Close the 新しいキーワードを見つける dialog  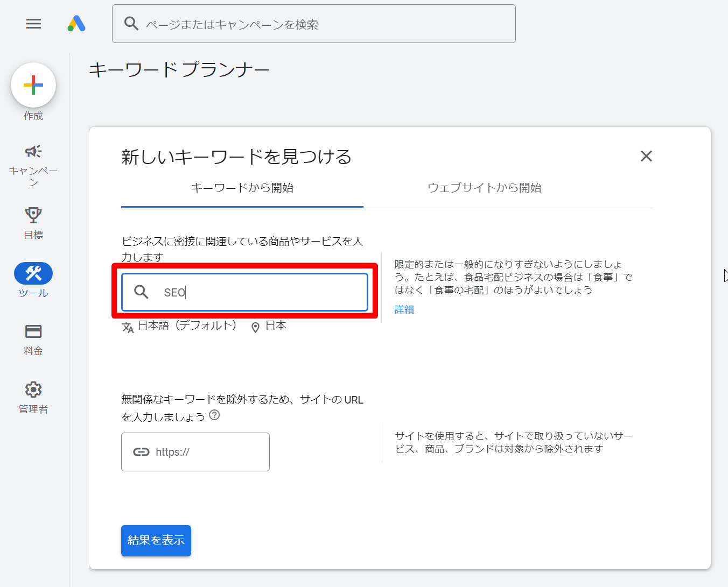(646, 156)
